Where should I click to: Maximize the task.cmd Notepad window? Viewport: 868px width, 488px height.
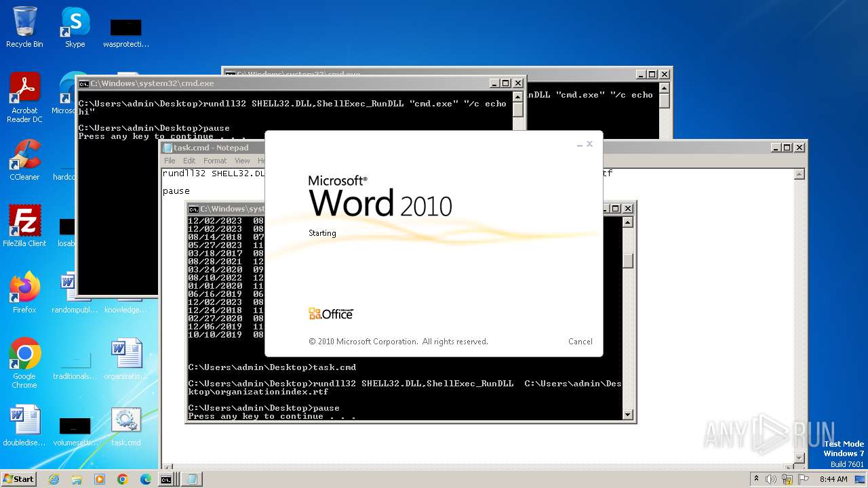(x=787, y=147)
